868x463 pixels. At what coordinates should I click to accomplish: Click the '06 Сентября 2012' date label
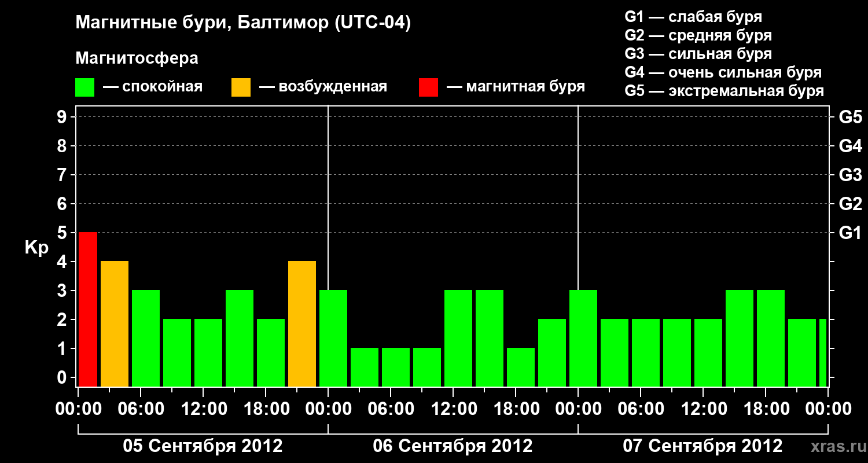click(x=453, y=446)
